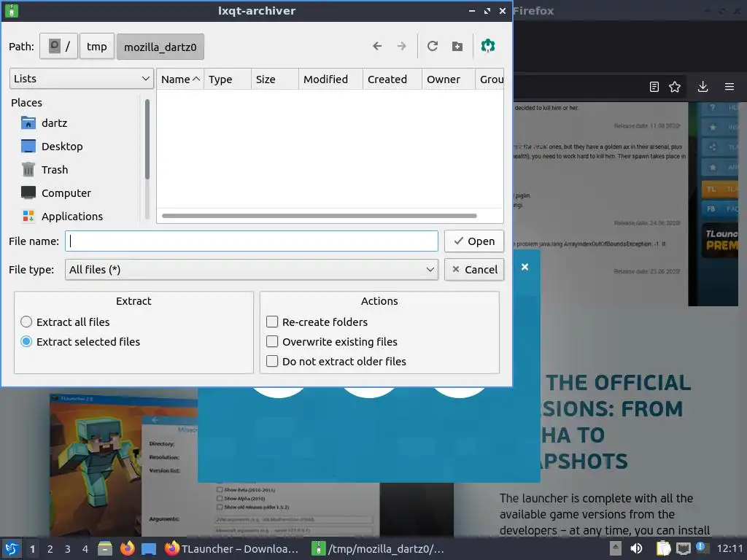Click the update notifier tray icon
This screenshot has width=747, height=560.
pos(702,548)
